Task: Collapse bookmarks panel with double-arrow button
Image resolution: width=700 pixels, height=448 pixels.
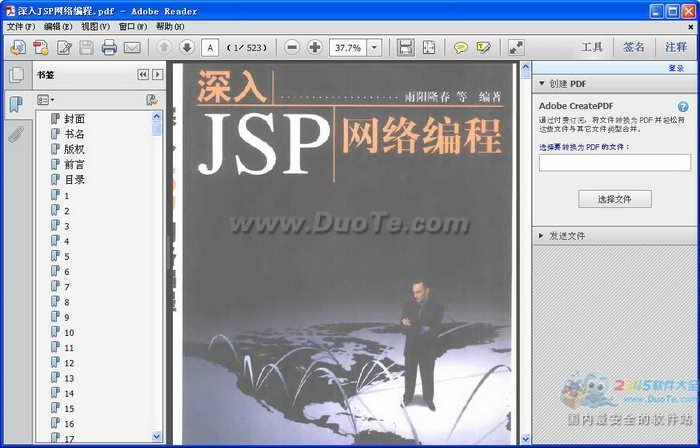Action: click(x=143, y=75)
